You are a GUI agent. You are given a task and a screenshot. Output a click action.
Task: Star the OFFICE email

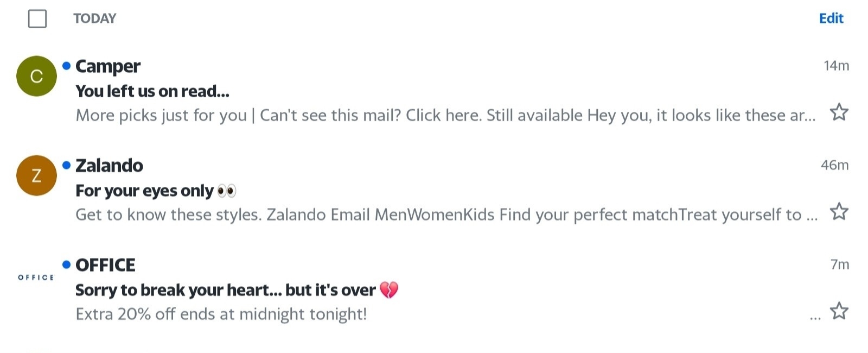(x=839, y=311)
